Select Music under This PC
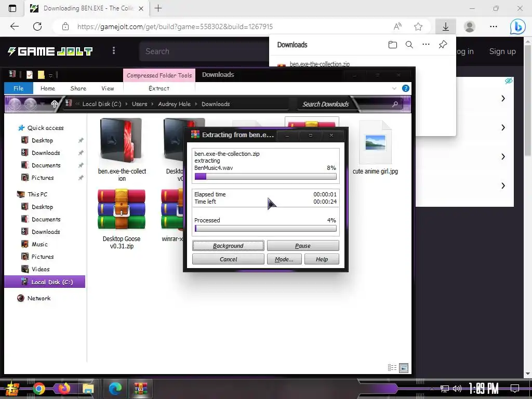Viewport: 532px width, 399px height. click(x=39, y=244)
